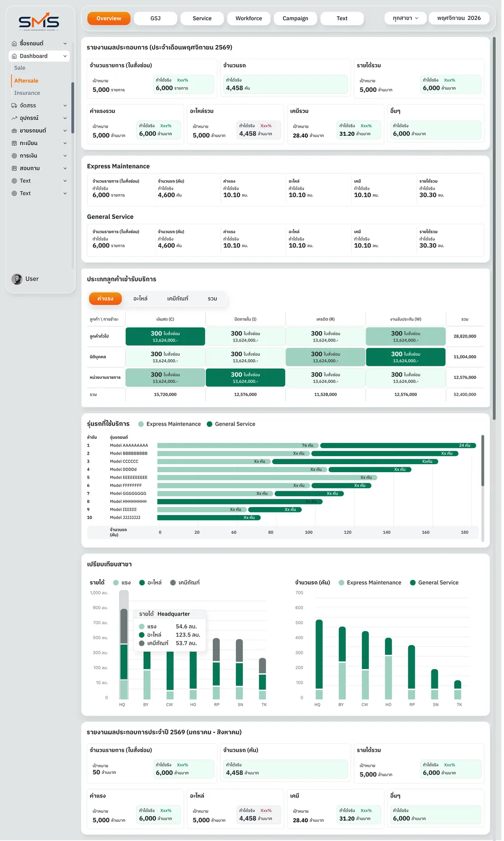Expand the สอบถาม menu chevron
The image size is (504, 841).
(65, 168)
